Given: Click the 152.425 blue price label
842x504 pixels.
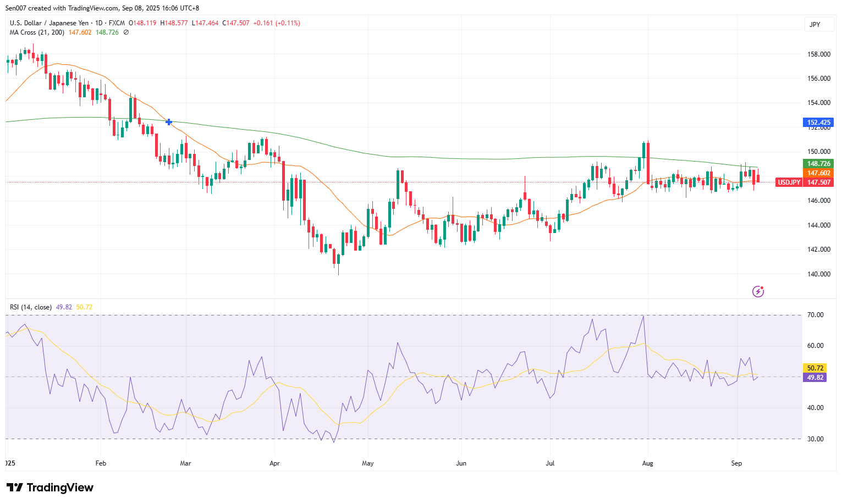Looking at the screenshot, I should (x=819, y=123).
